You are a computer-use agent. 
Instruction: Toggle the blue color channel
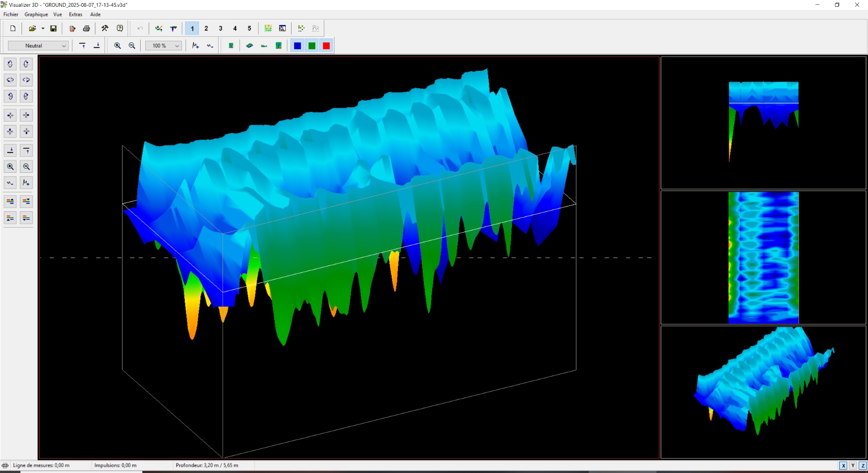click(x=298, y=46)
